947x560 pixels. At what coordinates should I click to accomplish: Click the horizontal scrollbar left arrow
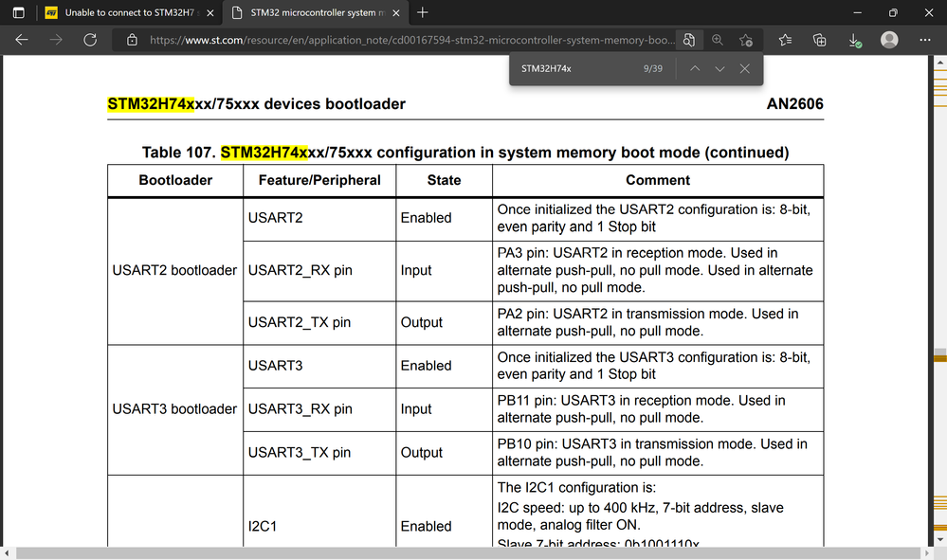coord(7,552)
